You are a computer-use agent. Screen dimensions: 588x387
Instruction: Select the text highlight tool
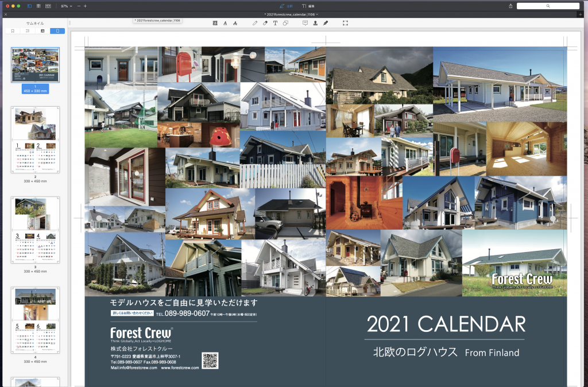pos(215,23)
